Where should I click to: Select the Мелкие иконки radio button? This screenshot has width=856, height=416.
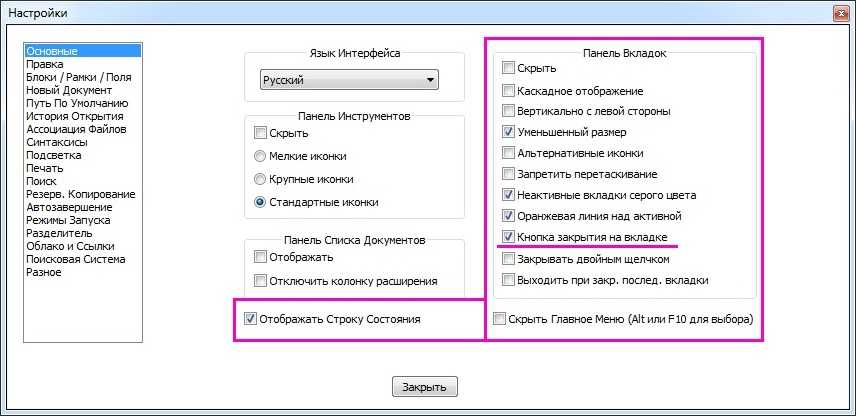pos(261,156)
